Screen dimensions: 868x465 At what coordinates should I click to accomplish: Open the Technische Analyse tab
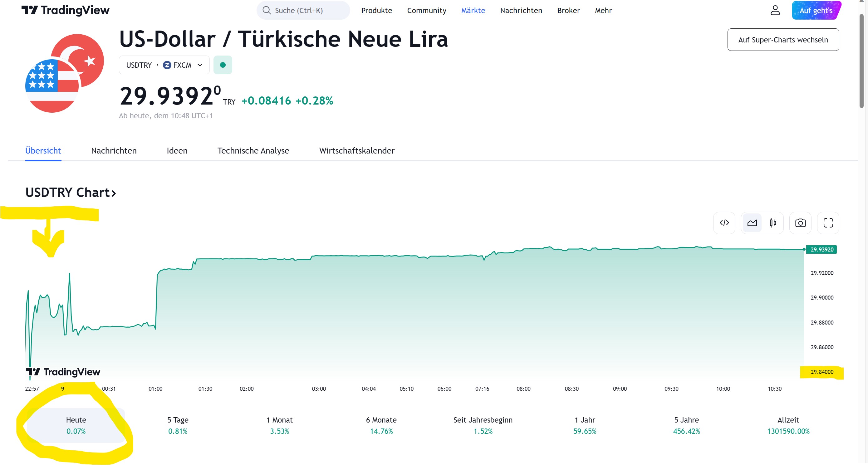pyautogui.click(x=253, y=151)
